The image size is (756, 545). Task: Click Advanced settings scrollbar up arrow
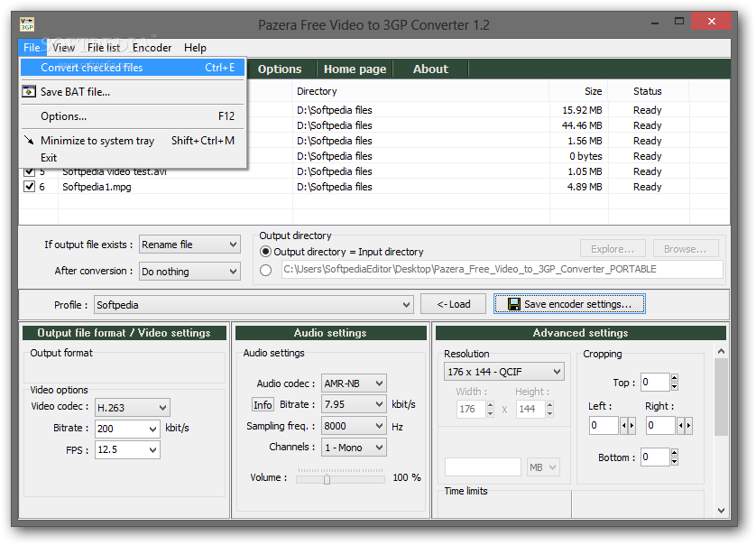click(721, 351)
